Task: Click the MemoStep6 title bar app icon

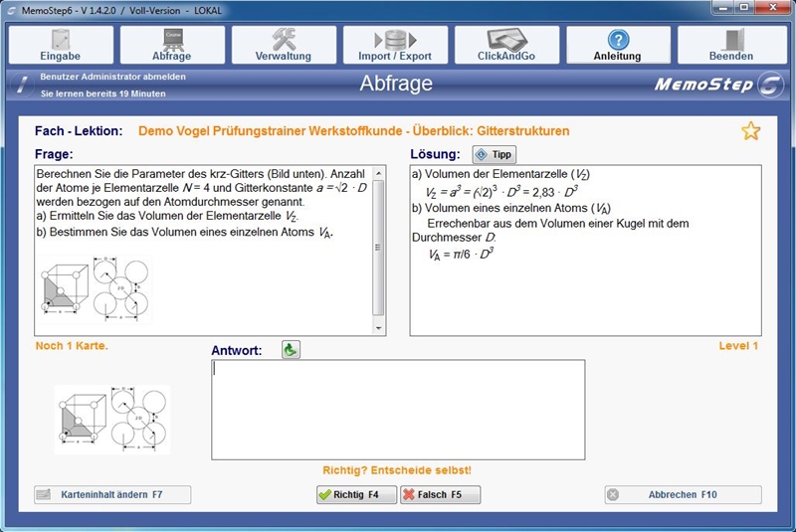Action: pyautogui.click(x=11, y=11)
